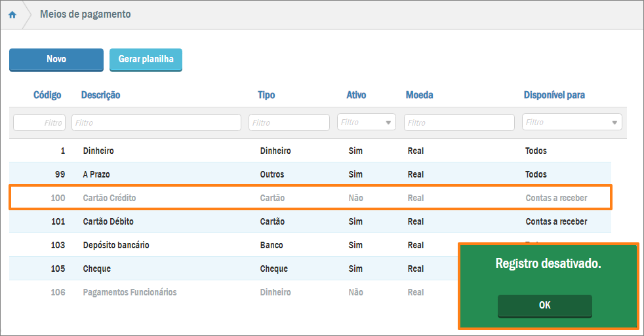Select the Cartão Débito row
This screenshot has width=644, height=336.
click(108, 221)
